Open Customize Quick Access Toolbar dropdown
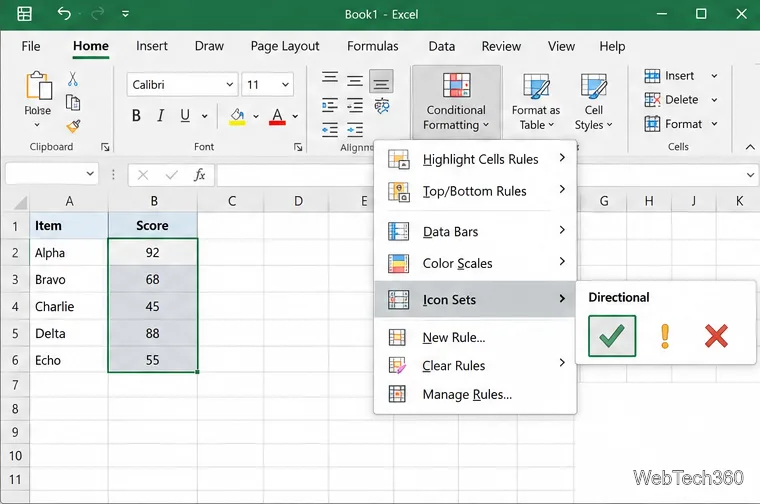Viewport: 760px width, 504px height. pyautogui.click(x=125, y=14)
